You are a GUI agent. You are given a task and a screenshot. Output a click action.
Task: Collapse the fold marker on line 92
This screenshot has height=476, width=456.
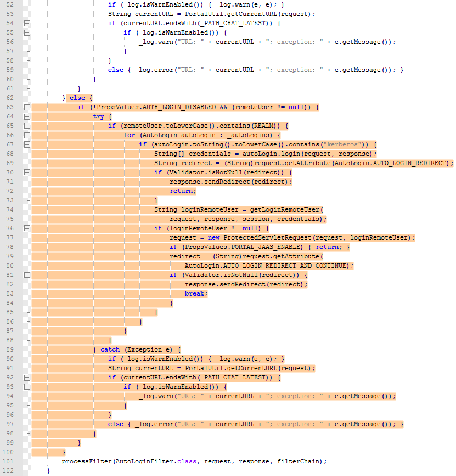(x=27, y=378)
